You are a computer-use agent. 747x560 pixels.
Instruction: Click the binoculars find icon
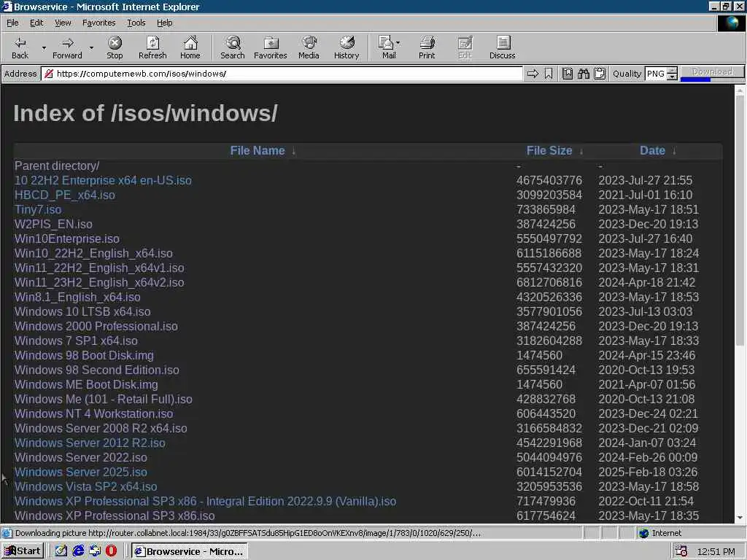click(x=583, y=74)
